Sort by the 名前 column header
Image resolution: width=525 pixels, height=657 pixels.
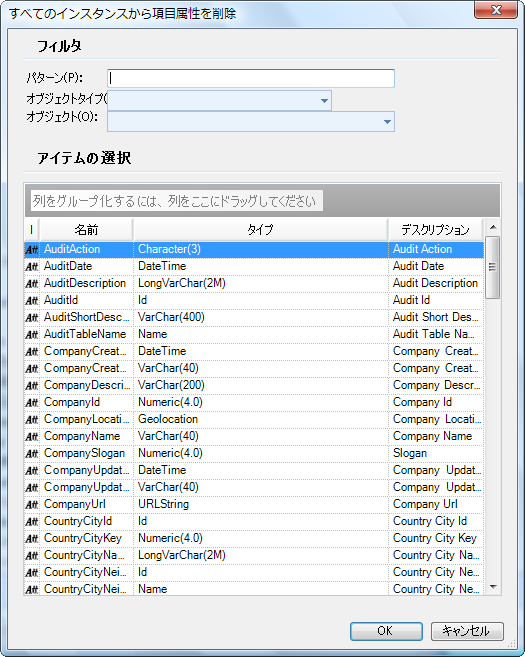[x=86, y=230]
